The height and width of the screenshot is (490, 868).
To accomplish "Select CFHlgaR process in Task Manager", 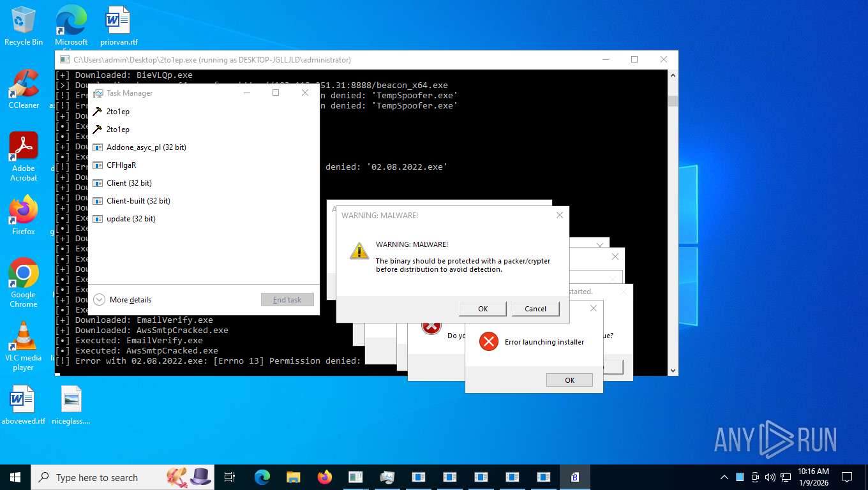I will (204, 165).
